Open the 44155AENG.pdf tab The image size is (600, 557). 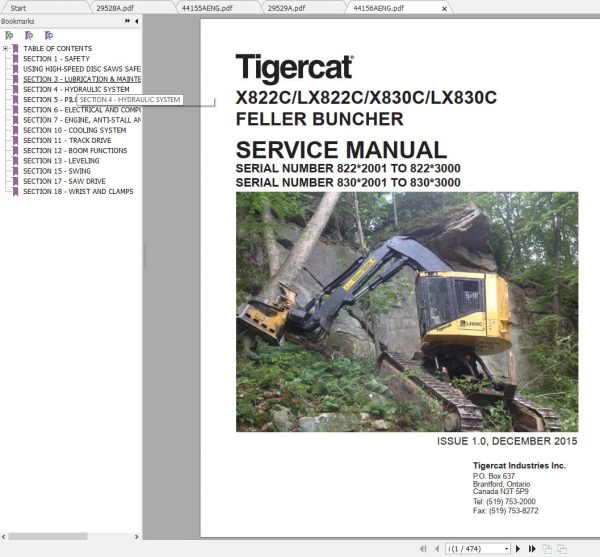tap(207, 8)
